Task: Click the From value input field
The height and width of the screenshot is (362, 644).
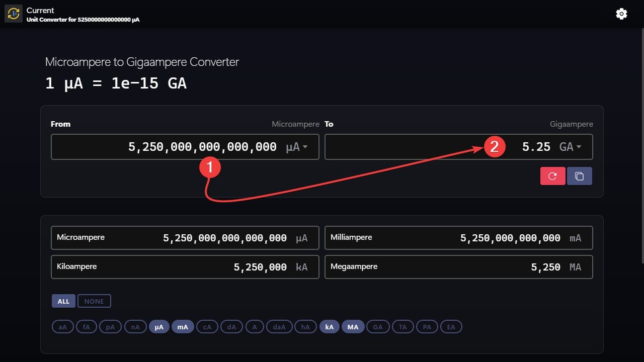Action: pos(176,146)
